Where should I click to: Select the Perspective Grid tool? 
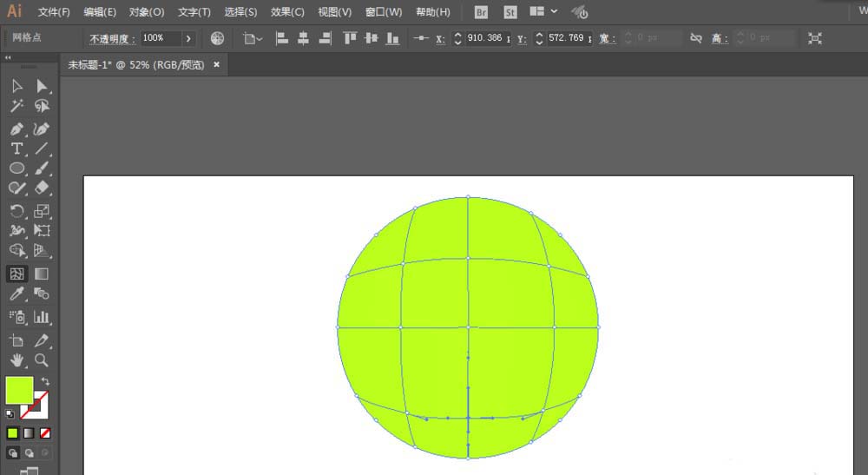pos(42,251)
